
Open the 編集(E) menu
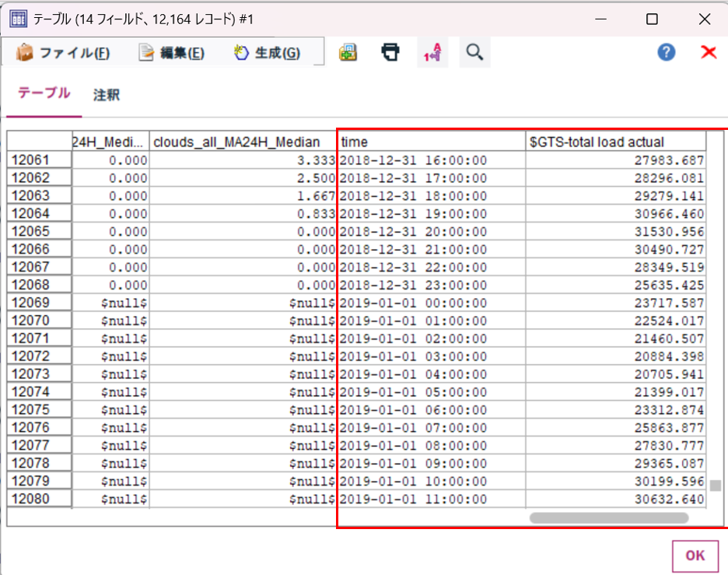[172, 52]
